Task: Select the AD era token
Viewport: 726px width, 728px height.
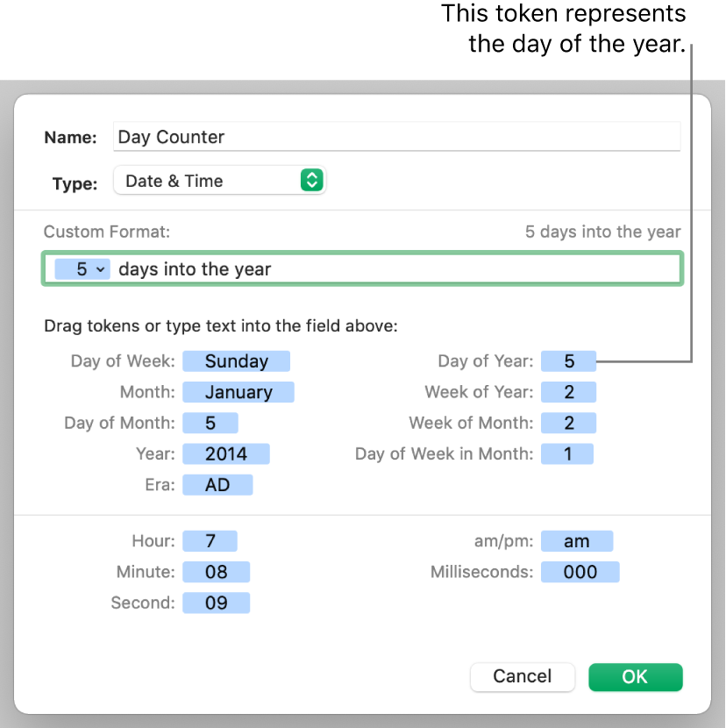Action: (x=217, y=484)
